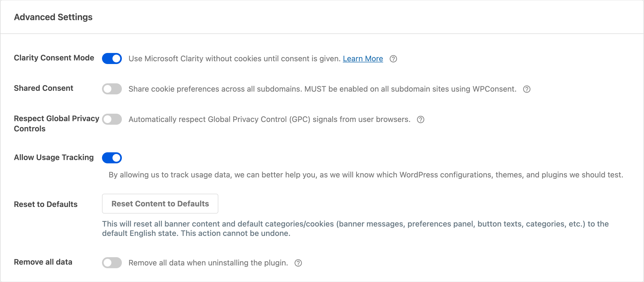Click the Respect Global Privacy Controls label
The image size is (644, 282).
(56, 123)
